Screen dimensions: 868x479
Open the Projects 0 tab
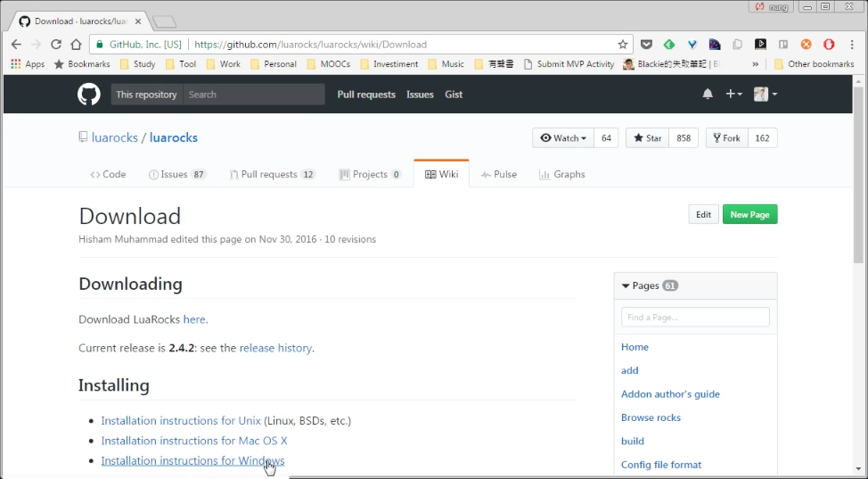(x=370, y=174)
